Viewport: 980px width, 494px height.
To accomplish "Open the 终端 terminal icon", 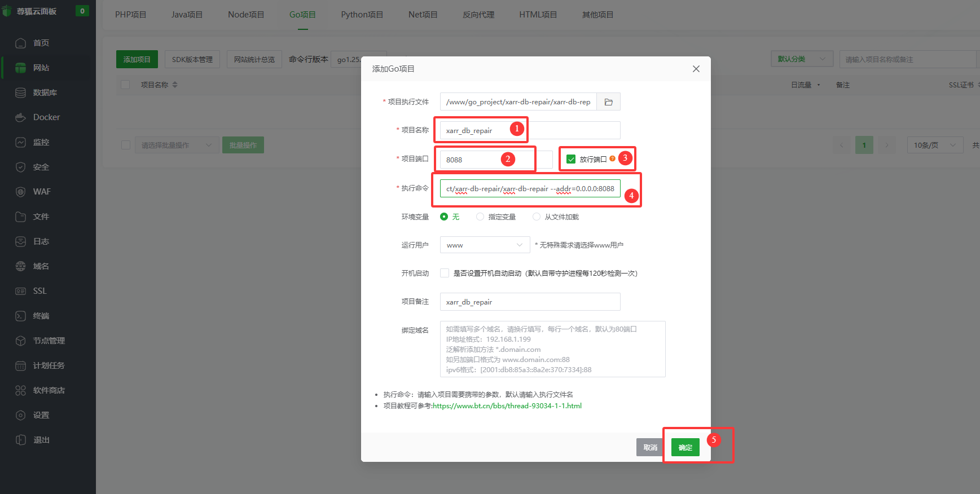I will point(21,316).
